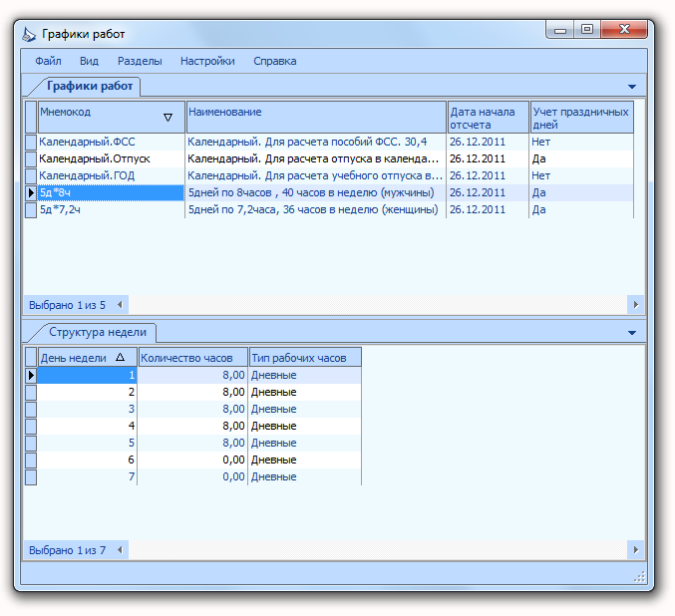Viewport: 675px width, 616px height.
Task: Open the Настройки menu
Action: [207, 61]
